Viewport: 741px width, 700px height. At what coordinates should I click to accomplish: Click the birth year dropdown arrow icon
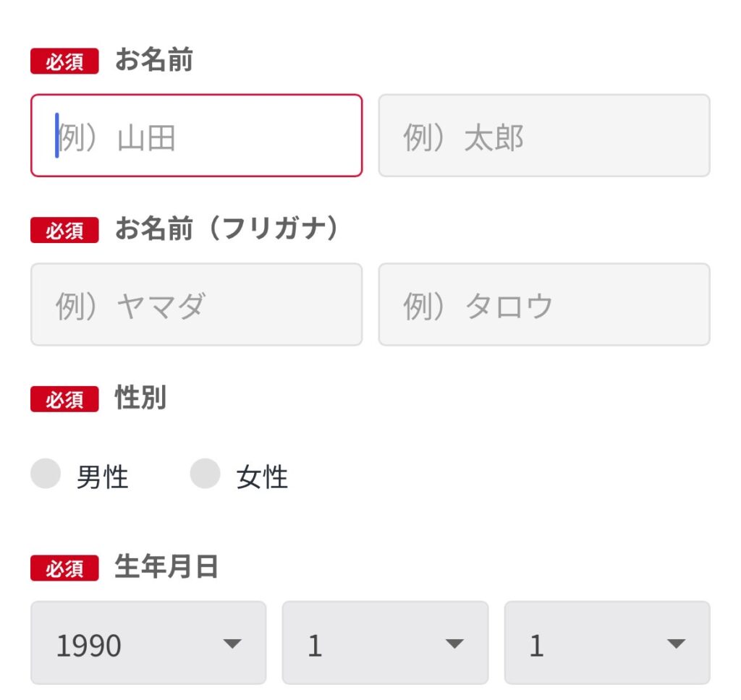[232, 643]
